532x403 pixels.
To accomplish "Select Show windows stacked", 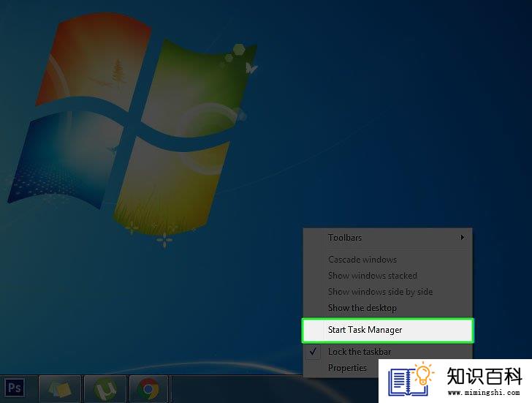I will pyautogui.click(x=387, y=276).
